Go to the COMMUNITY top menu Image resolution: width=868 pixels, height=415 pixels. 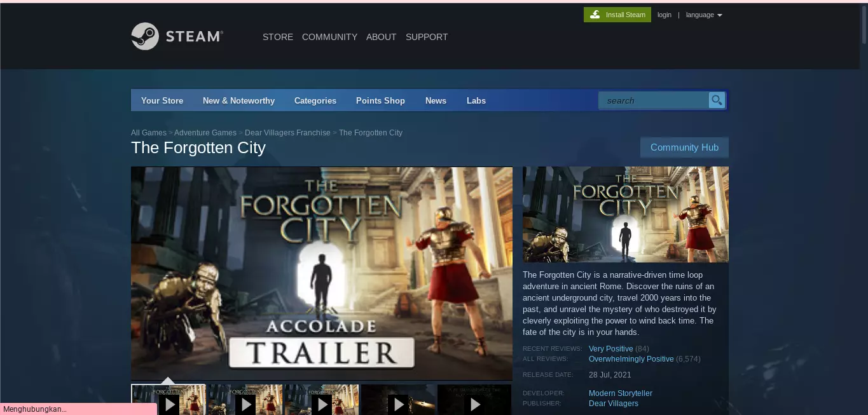(x=329, y=37)
